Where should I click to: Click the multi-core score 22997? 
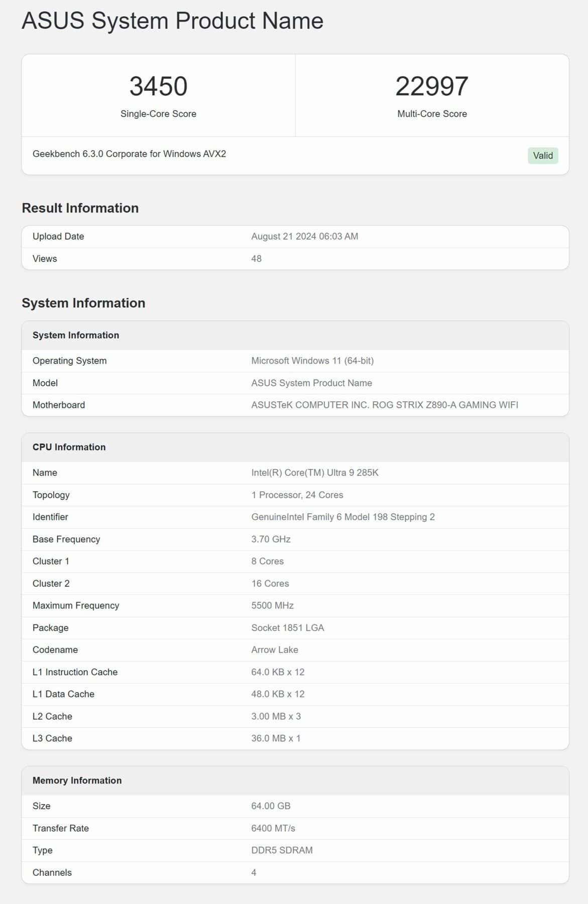tap(432, 86)
